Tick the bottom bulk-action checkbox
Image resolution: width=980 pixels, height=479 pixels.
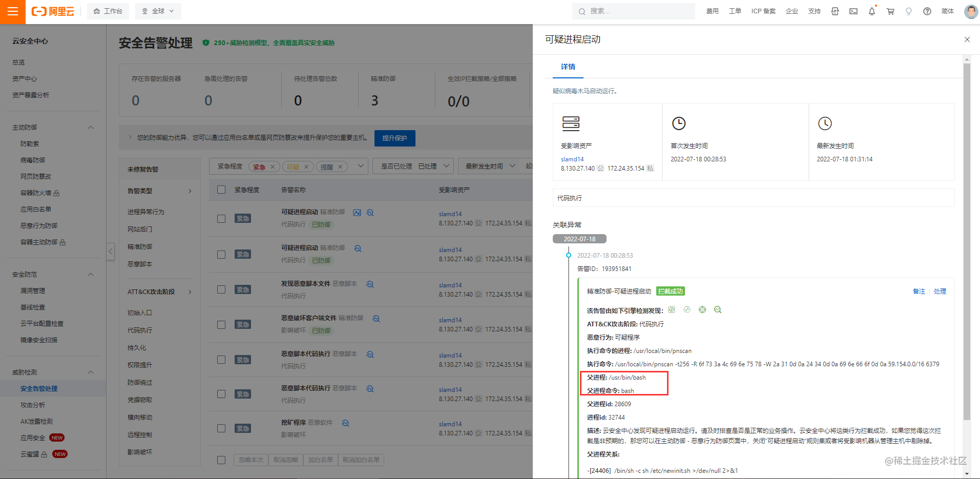pos(221,460)
